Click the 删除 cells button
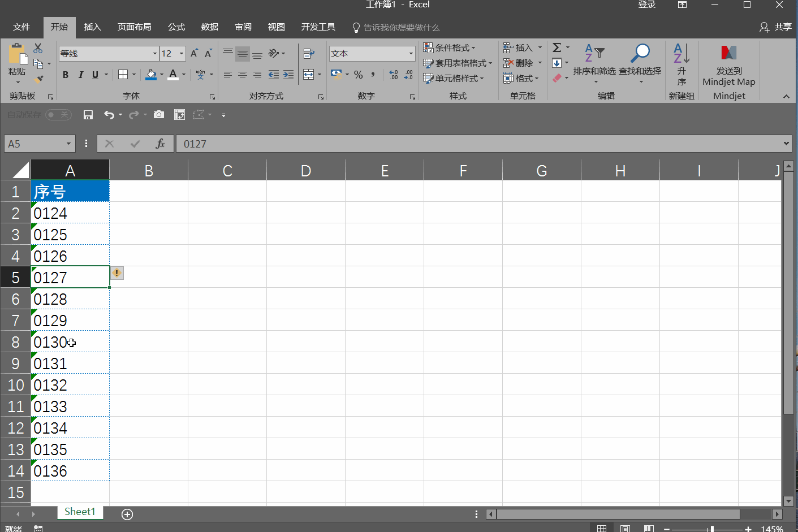Screen dimensions: 798x532 [518, 63]
